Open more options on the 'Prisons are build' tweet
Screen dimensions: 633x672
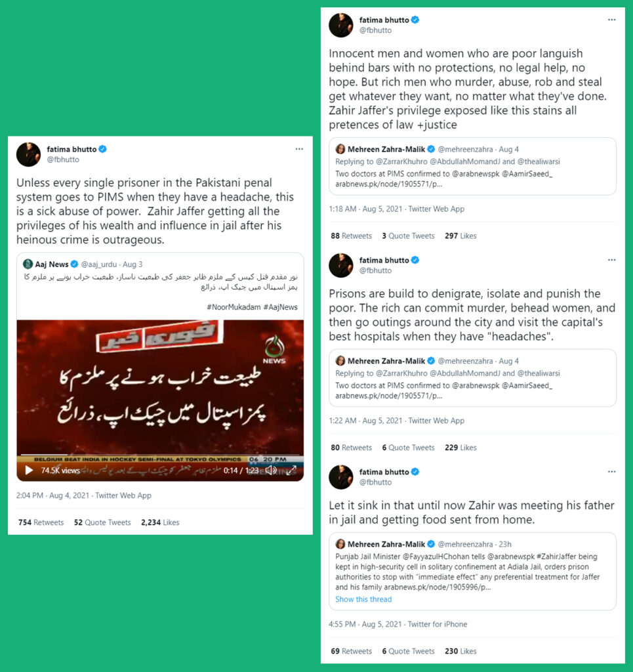click(x=611, y=260)
